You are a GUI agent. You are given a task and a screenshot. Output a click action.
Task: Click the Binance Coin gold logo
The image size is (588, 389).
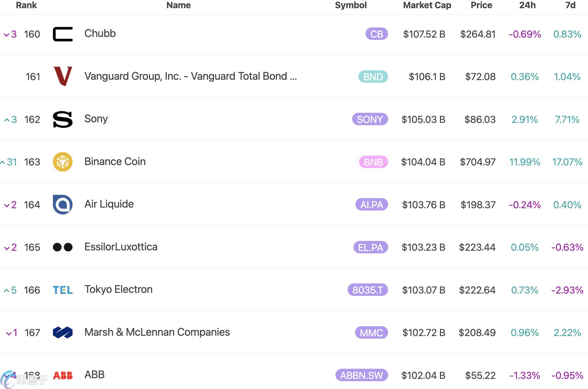pos(63,162)
